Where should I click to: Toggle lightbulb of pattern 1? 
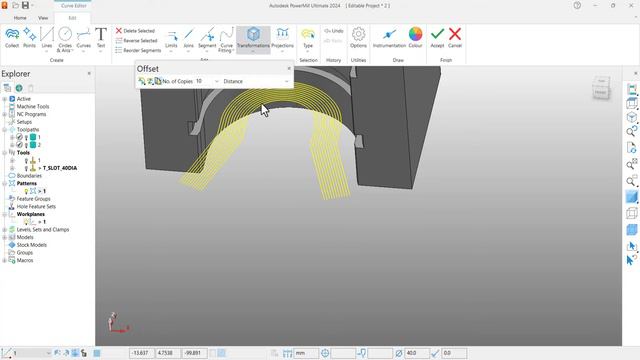[26, 191]
